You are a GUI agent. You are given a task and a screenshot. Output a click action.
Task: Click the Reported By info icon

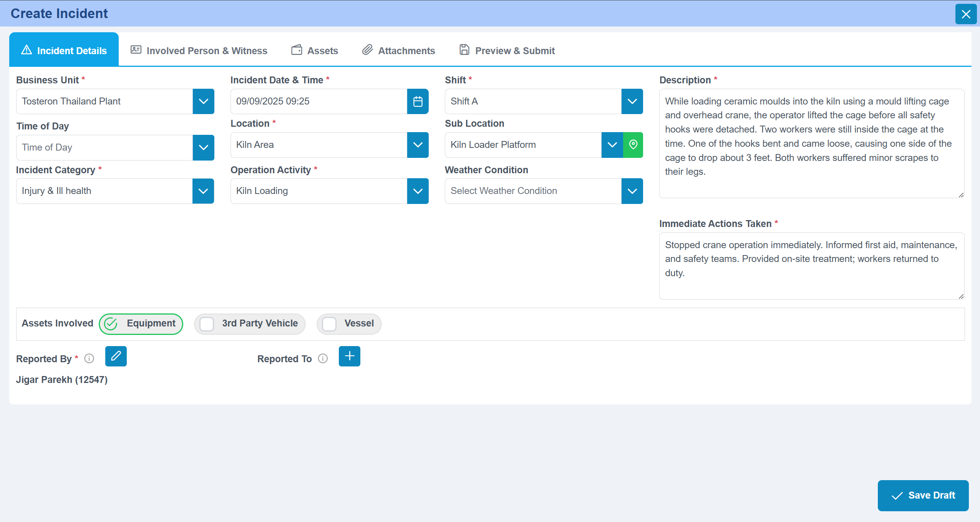pyautogui.click(x=89, y=358)
